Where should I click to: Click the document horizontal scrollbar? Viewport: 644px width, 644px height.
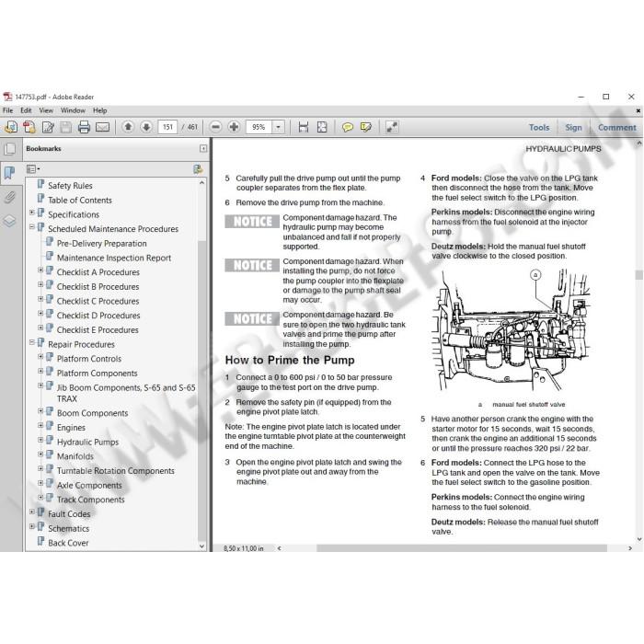pos(462,548)
